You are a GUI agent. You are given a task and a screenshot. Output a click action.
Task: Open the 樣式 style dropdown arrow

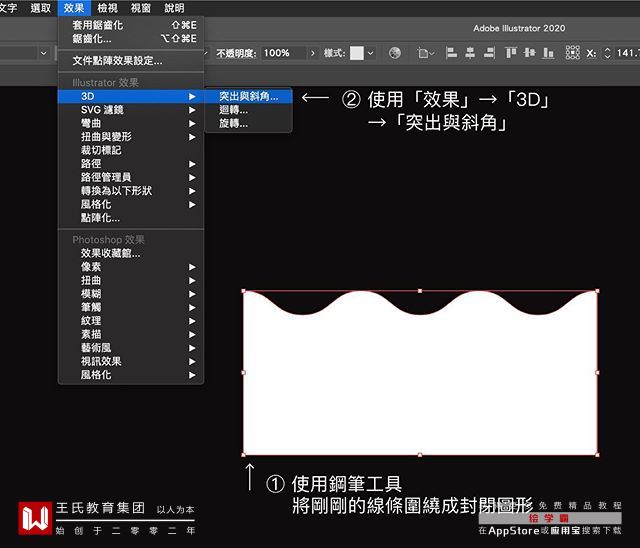pos(370,53)
